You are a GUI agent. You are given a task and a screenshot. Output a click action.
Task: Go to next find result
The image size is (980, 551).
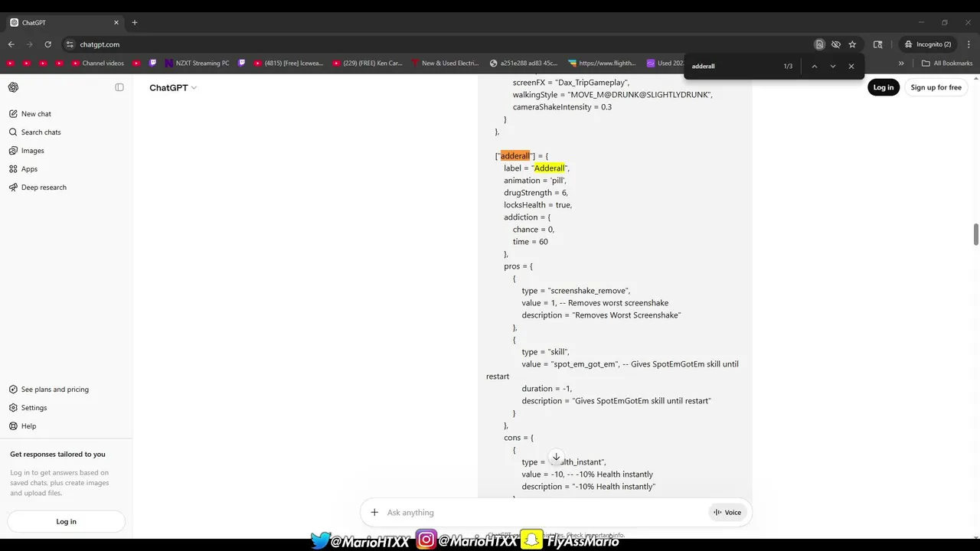[x=833, y=67]
